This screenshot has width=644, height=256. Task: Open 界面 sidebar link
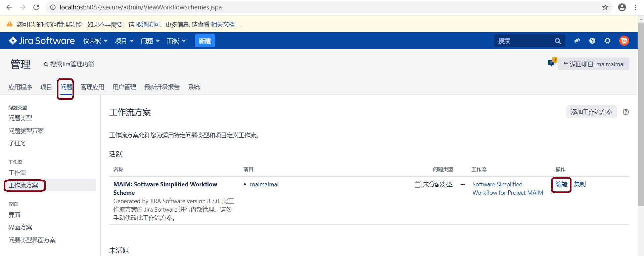[x=14, y=215]
